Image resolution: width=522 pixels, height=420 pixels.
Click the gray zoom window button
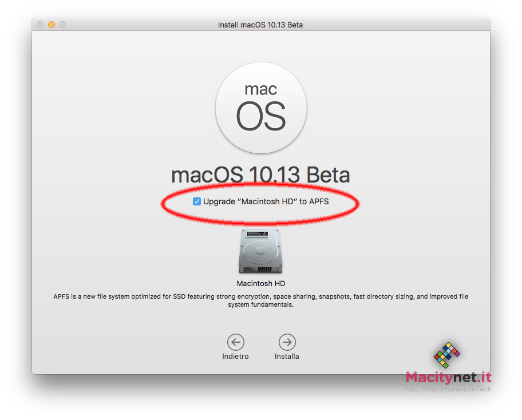coord(63,25)
